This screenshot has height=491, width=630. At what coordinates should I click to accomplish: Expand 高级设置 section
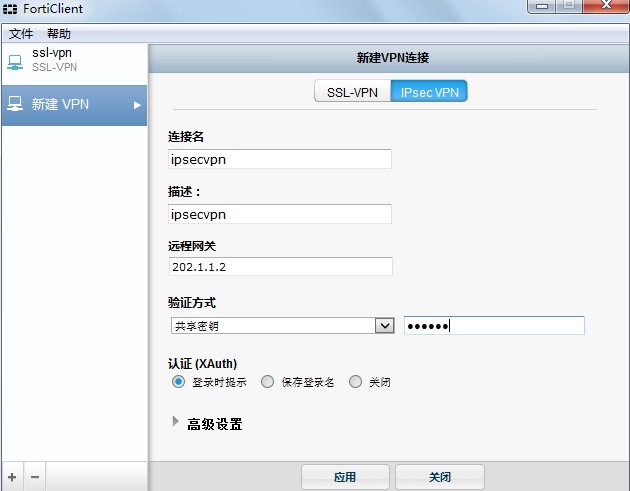click(175, 421)
